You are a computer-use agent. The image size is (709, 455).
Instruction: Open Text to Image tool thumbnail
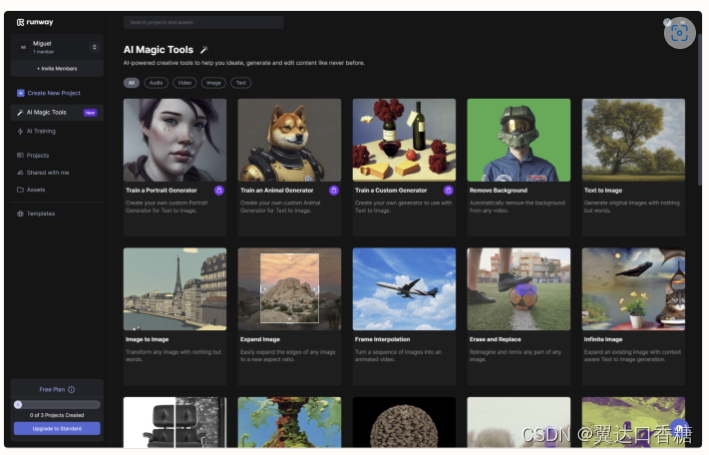[633, 140]
